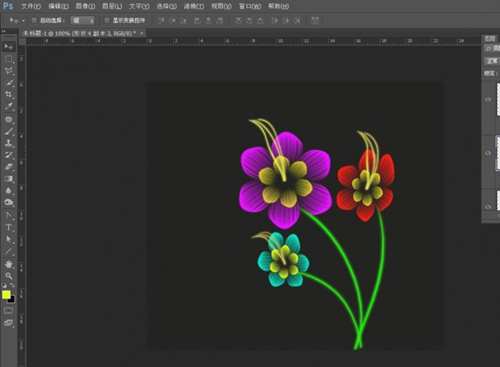Enable the 显示变换控件 checkbox

[107, 21]
